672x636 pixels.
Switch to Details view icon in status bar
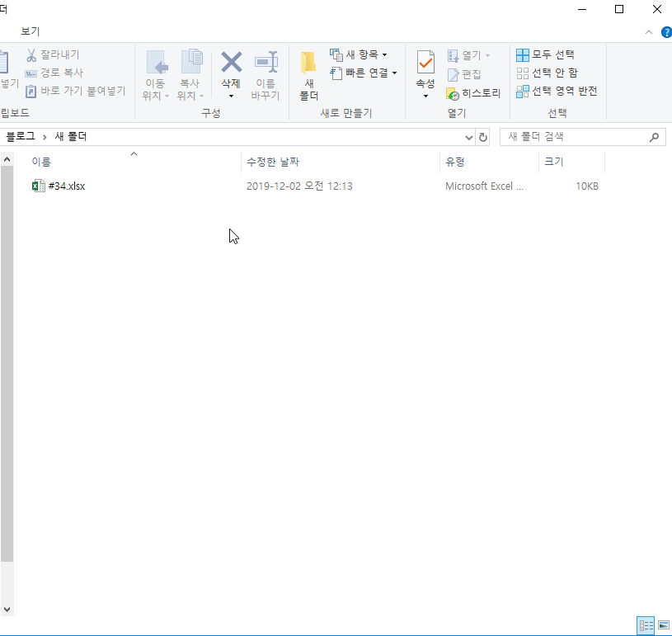coord(646,625)
